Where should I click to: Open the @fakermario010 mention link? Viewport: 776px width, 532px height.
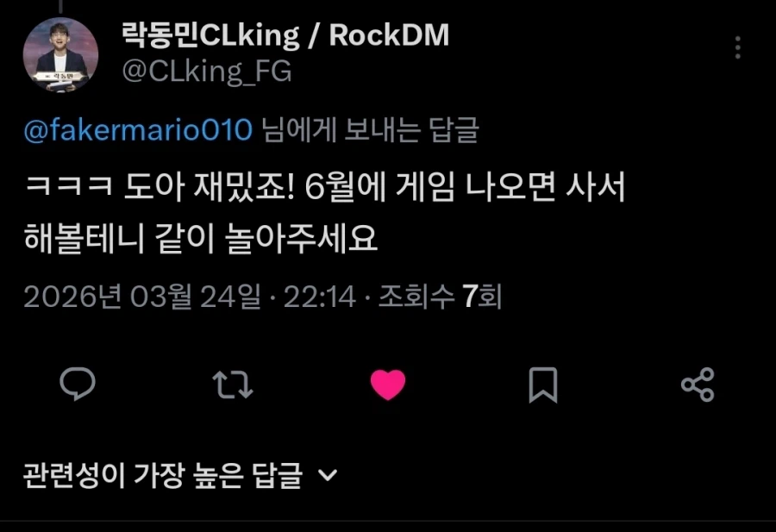point(138,131)
